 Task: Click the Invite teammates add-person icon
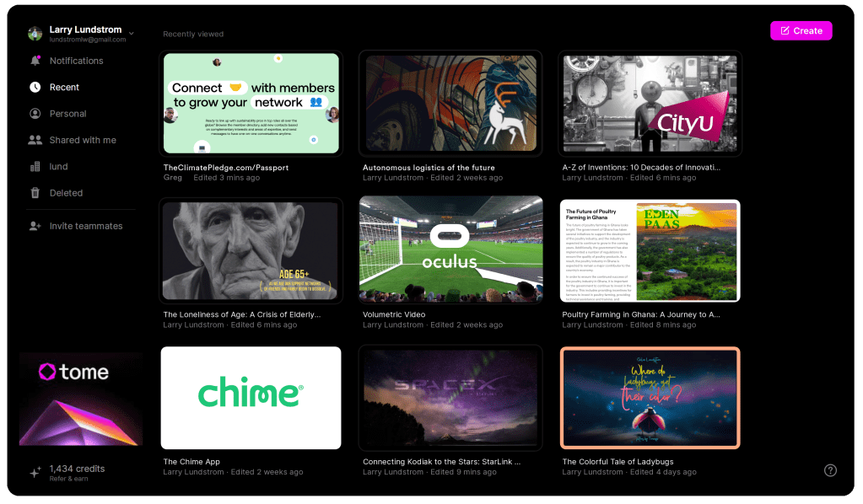point(35,226)
